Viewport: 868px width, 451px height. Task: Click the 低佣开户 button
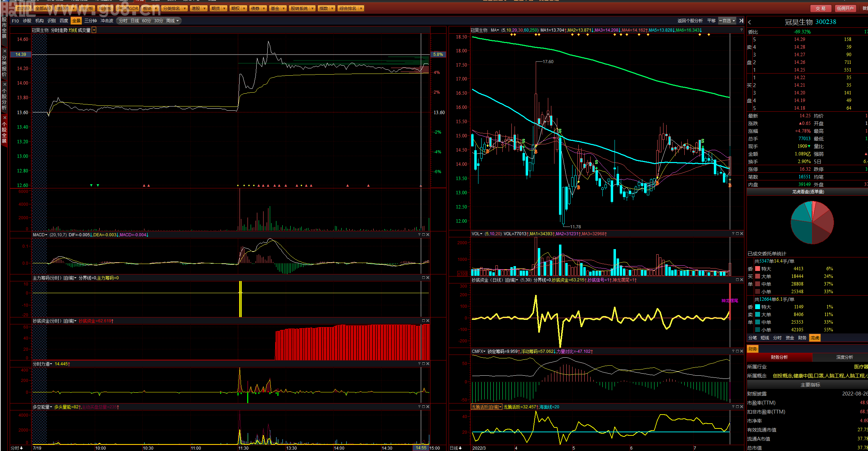(x=845, y=8)
